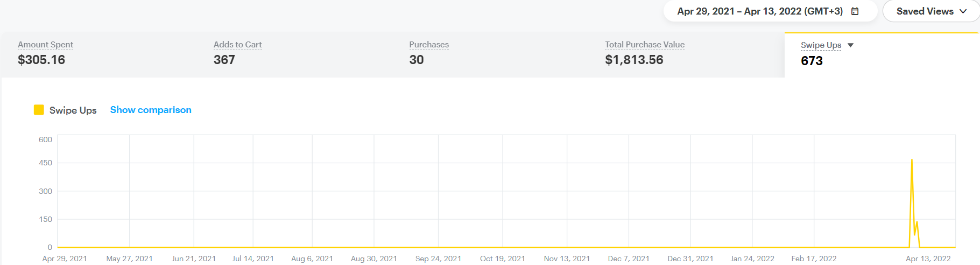980x265 pixels.
Task: Click the Oct 19, 2021 axis label
Action: pos(502,259)
